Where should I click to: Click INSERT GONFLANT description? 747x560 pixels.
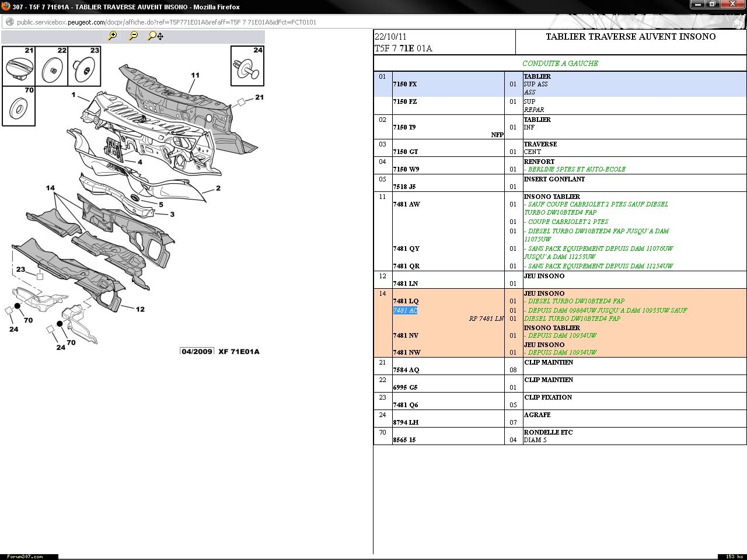pyautogui.click(x=554, y=179)
